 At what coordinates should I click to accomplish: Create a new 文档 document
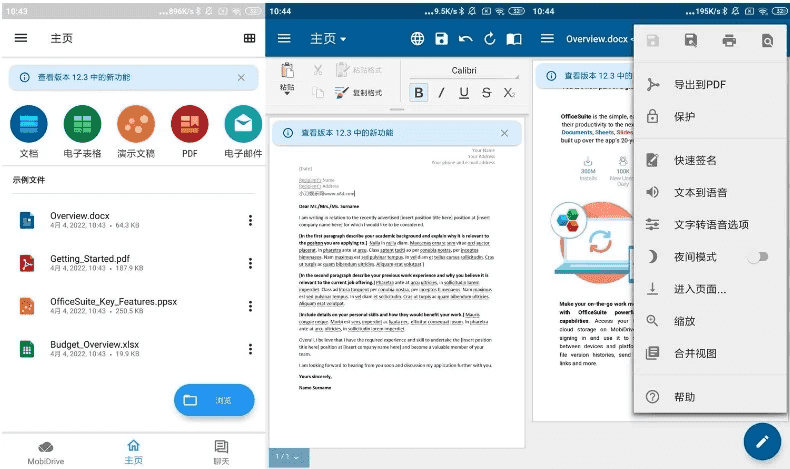[28, 125]
